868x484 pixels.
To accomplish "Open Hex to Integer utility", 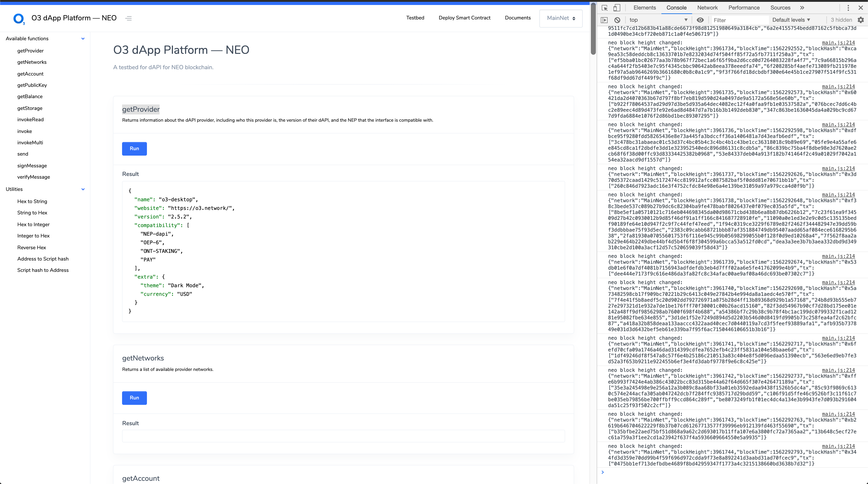I will click(x=33, y=225).
